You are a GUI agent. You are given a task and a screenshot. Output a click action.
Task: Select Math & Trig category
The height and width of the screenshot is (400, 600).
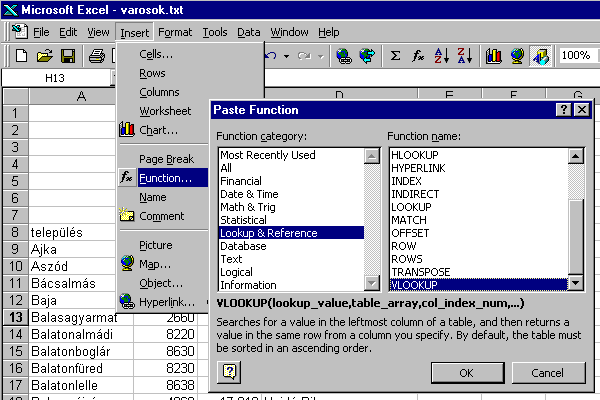coord(291,207)
